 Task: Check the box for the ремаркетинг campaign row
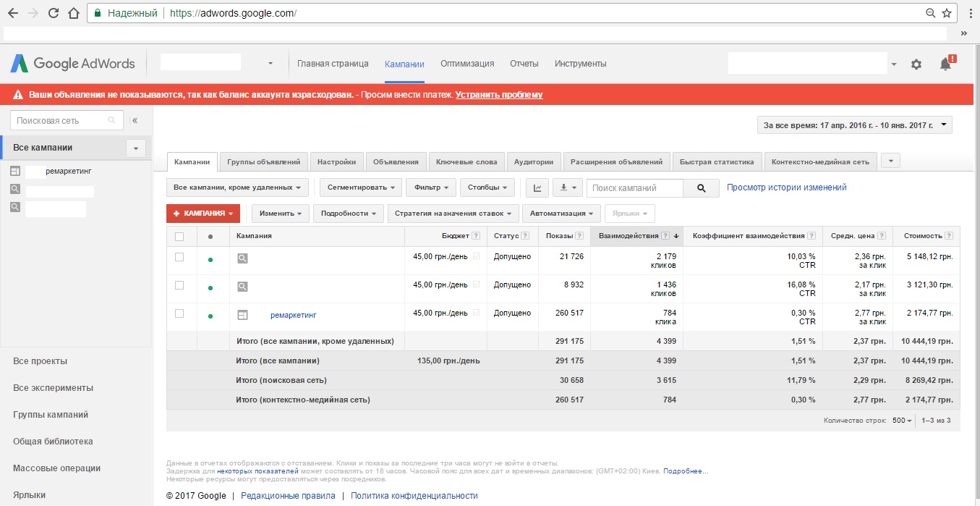(179, 313)
